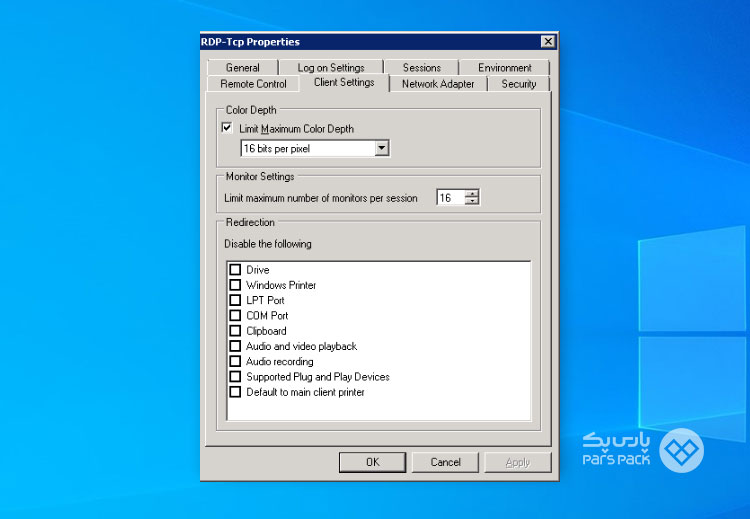Tick the LPT Port checkbox
Viewport: 750px width, 519px height.
pos(235,300)
